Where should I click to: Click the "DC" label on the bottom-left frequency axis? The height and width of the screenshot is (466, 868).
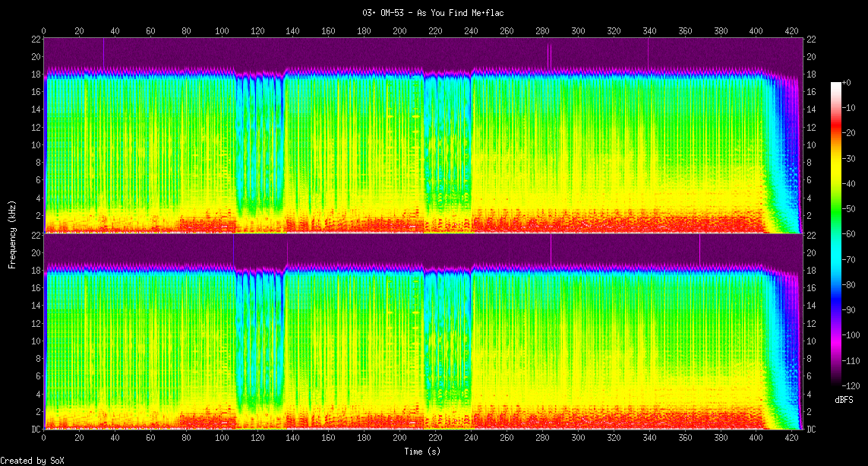tap(36, 430)
